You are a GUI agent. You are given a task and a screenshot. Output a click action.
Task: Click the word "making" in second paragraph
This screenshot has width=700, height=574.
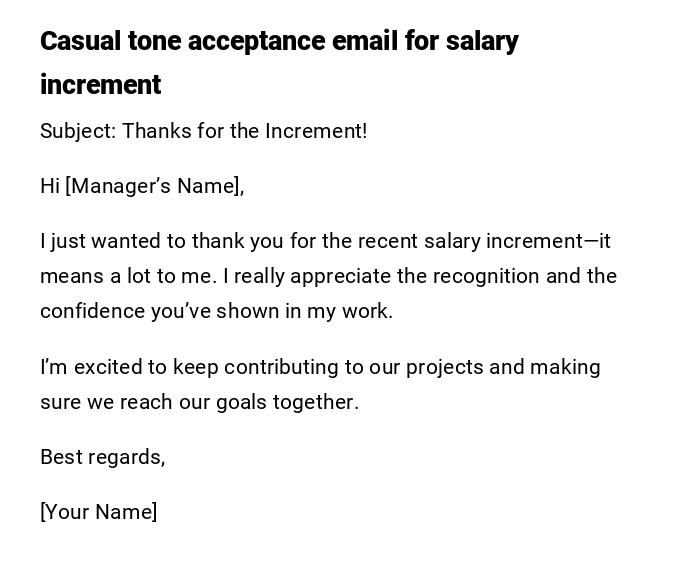click(x=565, y=367)
